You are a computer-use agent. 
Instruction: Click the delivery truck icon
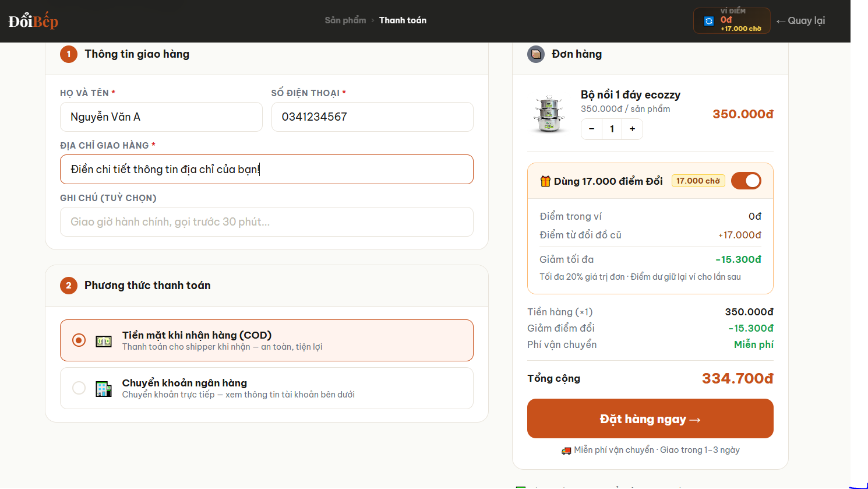(x=566, y=451)
